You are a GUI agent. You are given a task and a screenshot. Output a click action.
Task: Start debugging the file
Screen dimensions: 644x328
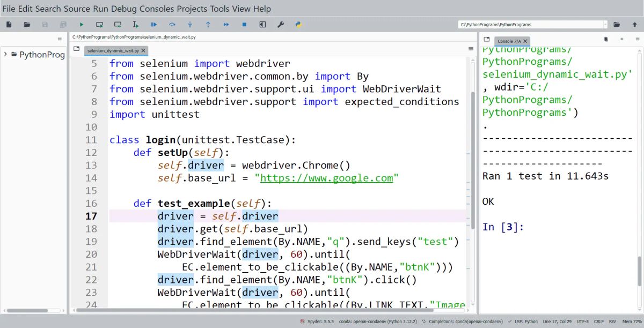point(153,25)
